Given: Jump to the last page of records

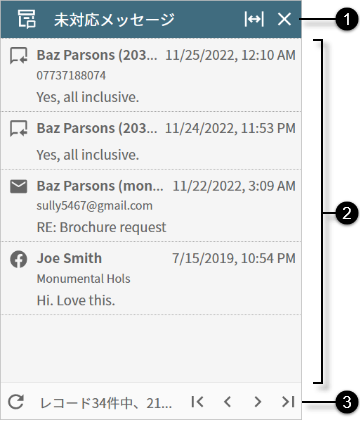Looking at the screenshot, I should coord(288,402).
